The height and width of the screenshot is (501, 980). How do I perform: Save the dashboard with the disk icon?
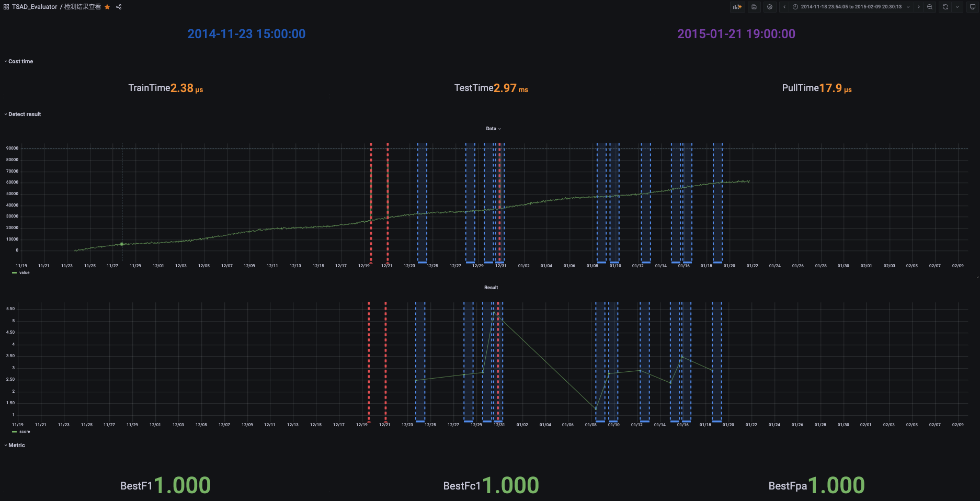754,7
